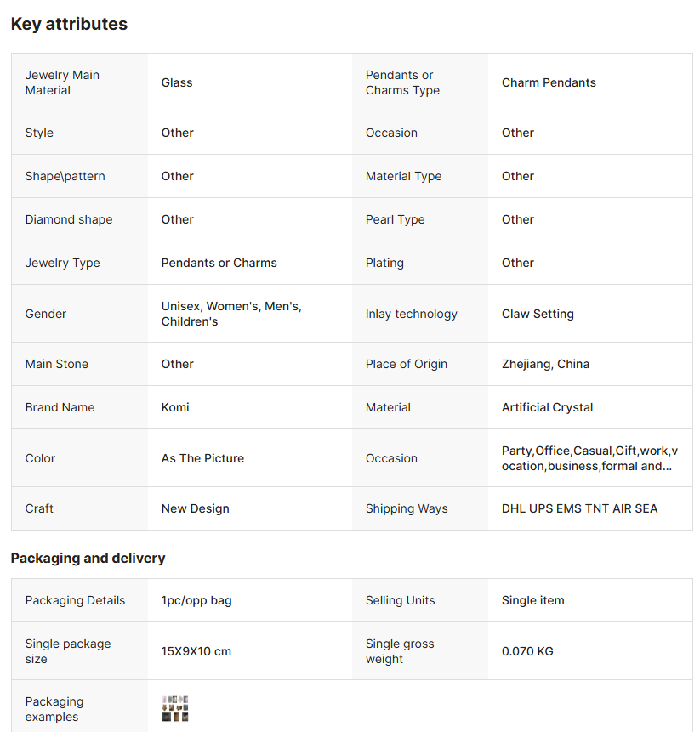Click the Pendants or Charms jewelry type value

coord(219,263)
